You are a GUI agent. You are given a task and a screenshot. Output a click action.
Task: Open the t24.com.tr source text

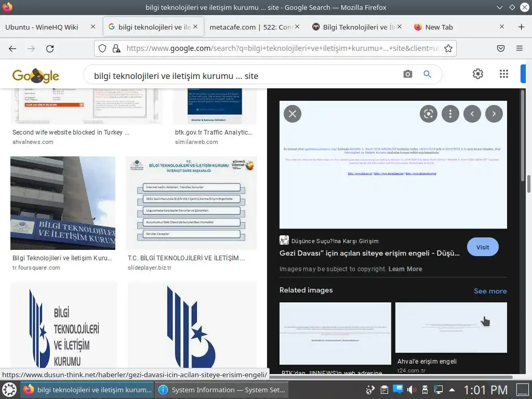(411, 370)
